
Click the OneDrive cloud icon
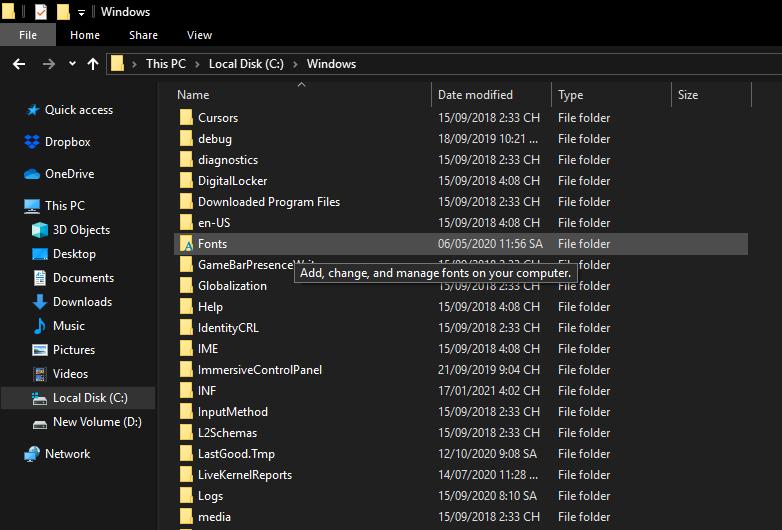32,174
